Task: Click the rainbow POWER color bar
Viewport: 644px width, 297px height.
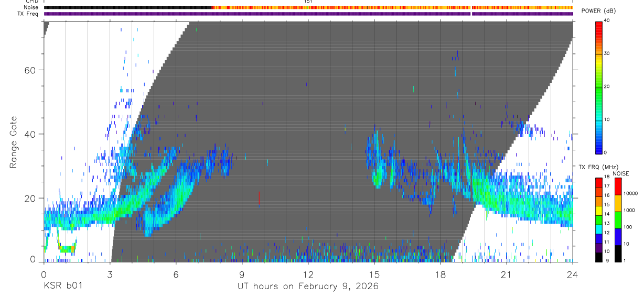Action: click(599, 87)
